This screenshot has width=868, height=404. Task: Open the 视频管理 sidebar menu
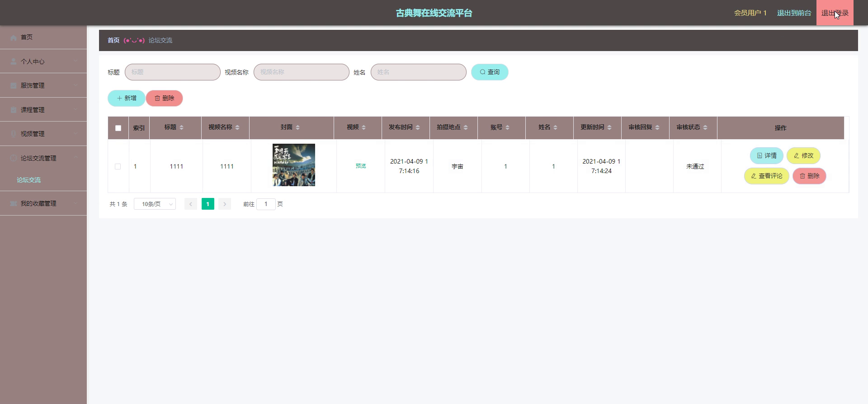coord(43,134)
